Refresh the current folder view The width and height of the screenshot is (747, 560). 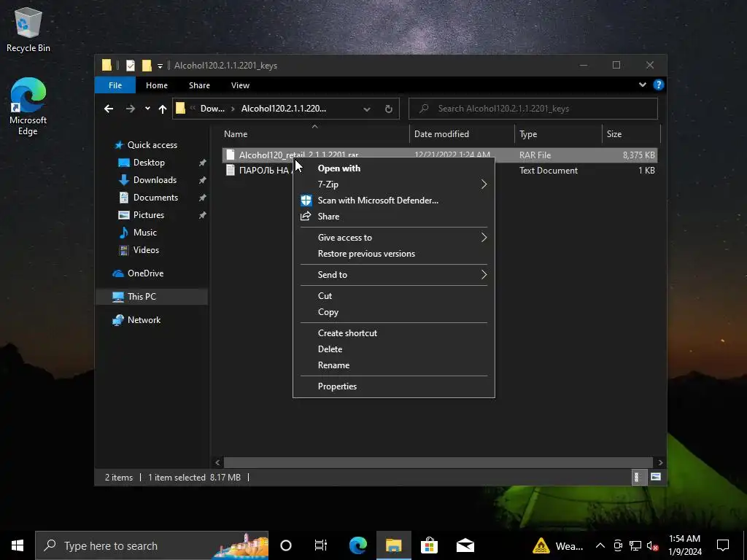pyautogui.click(x=389, y=109)
